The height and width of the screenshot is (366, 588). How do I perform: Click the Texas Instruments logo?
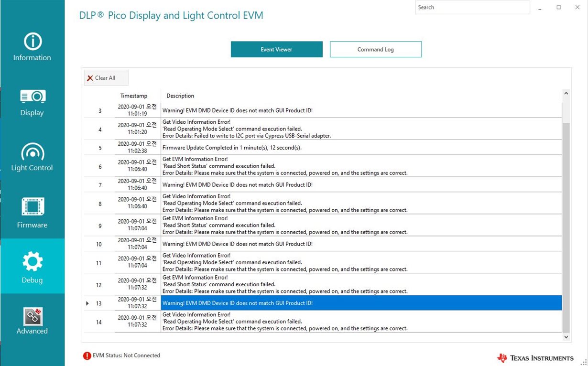click(x=535, y=358)
